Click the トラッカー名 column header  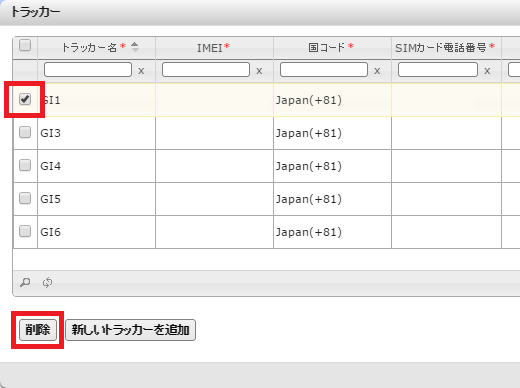click(x=97, y=48)
